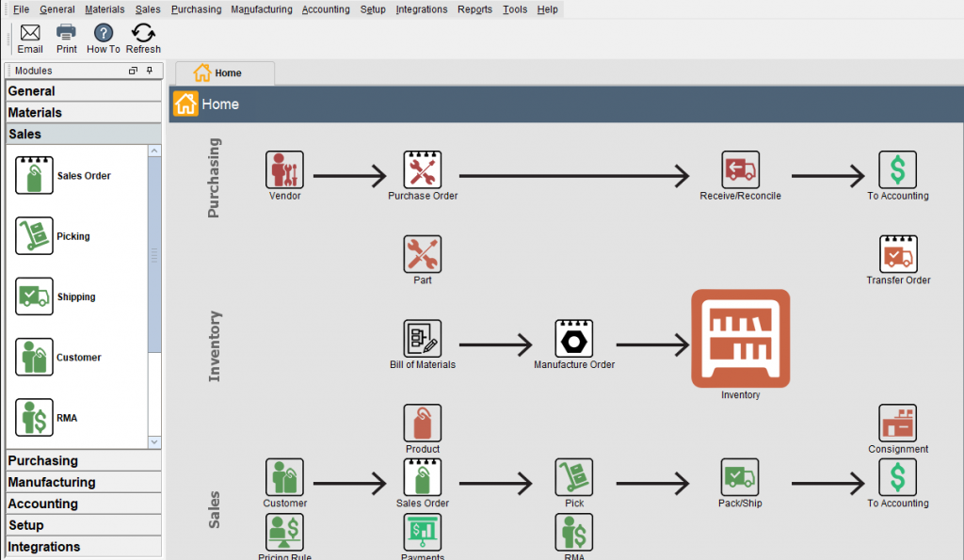Open Receive/Reconcile truck icon
This screenshot has height=560, width=964.
(740, 170)
